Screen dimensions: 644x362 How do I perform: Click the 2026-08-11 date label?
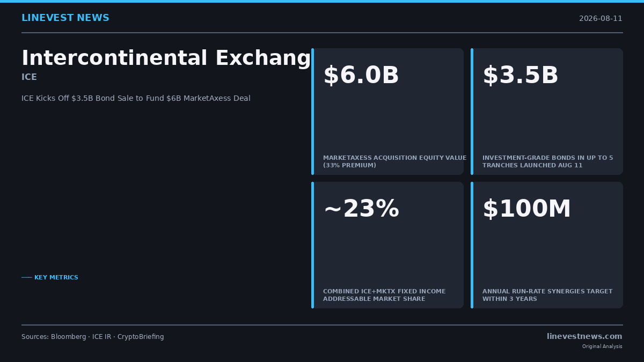tap(601, 19)
